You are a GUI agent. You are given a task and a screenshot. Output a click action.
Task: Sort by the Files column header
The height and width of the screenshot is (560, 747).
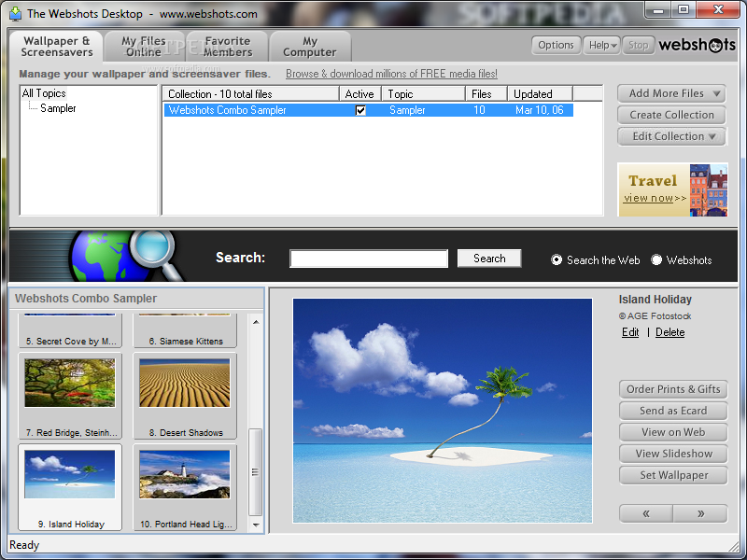[486, 94]
